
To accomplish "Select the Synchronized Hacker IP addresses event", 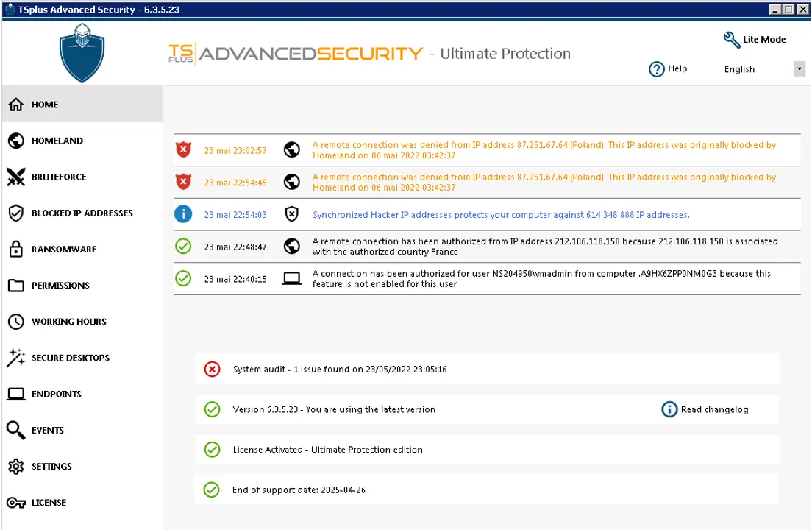I will (500, 215).
